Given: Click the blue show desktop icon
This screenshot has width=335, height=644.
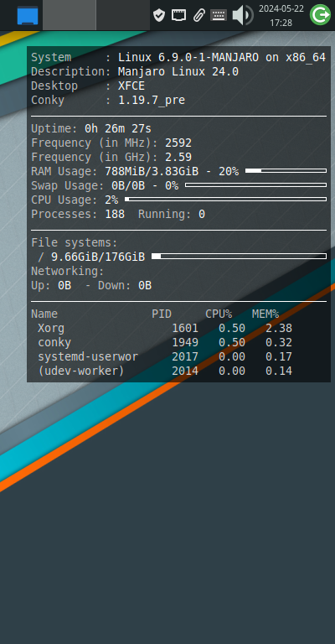Looking at the screenshot, I should click(28, 16).
